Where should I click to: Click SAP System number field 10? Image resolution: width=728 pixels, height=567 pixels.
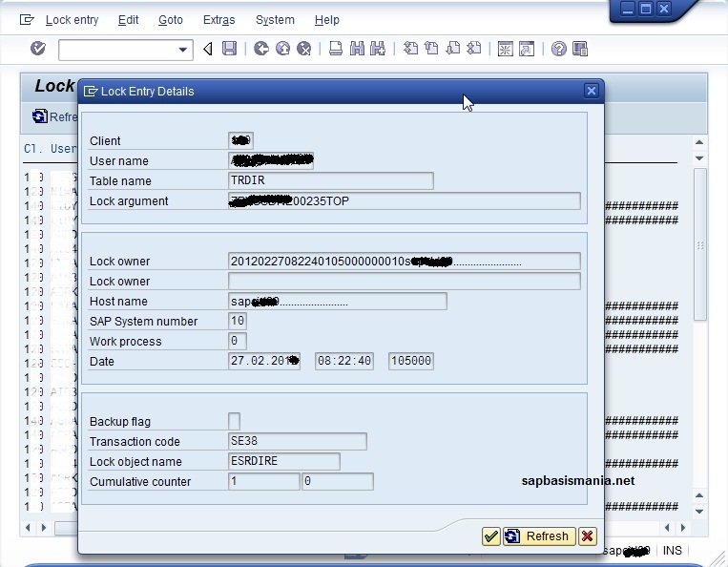(238, 321)
